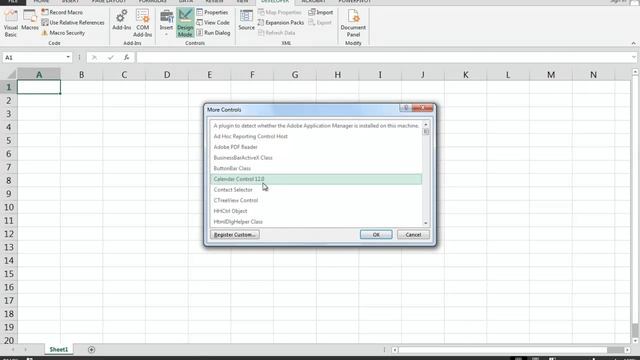
Task: Click controls list scroll down arrow
Action: pyautogui.click(x=426, y=223)
